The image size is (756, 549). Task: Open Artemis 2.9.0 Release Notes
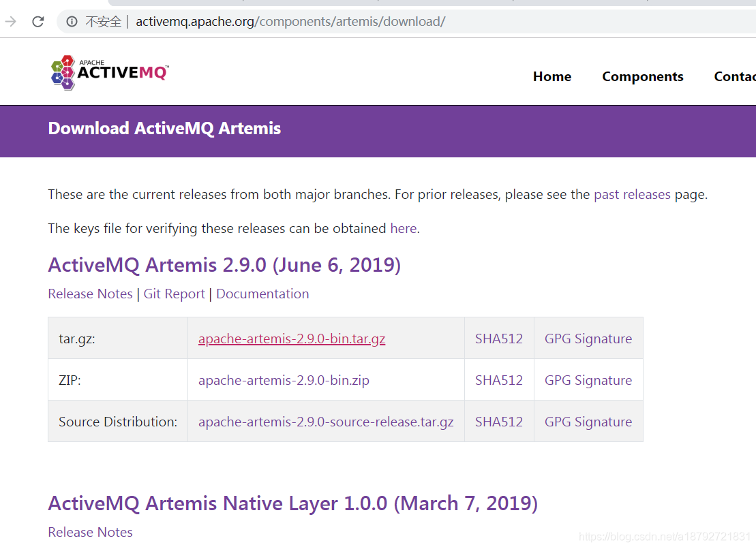[90, 294]
